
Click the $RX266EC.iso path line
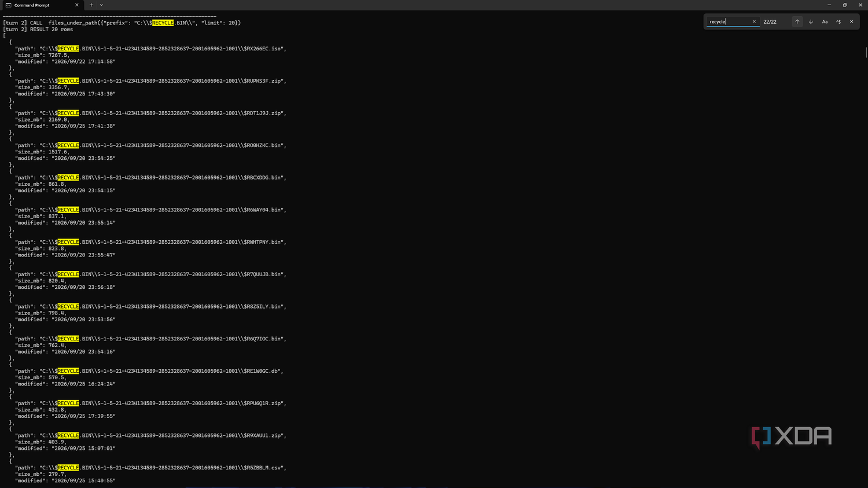(150, 49)
